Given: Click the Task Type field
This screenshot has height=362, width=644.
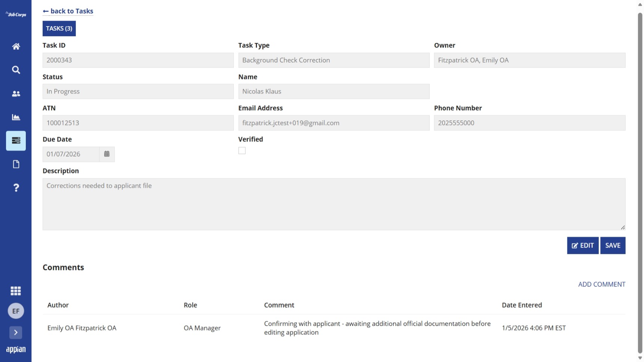Looking at the screenshot, I should (334, 60).
